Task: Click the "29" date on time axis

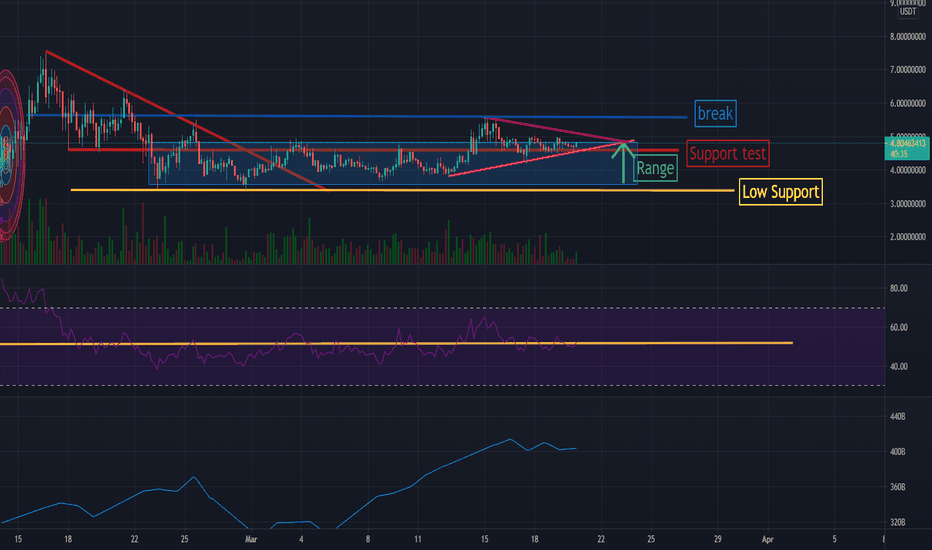Action: [717, 539]
